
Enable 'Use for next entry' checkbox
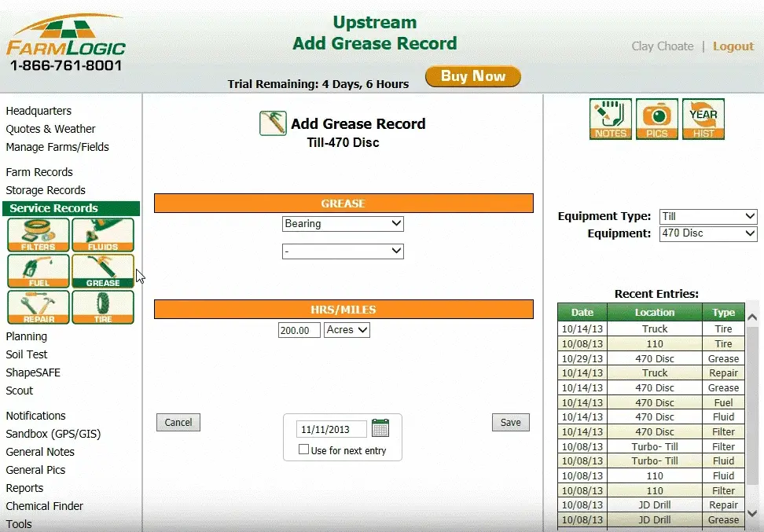[303, 449]
